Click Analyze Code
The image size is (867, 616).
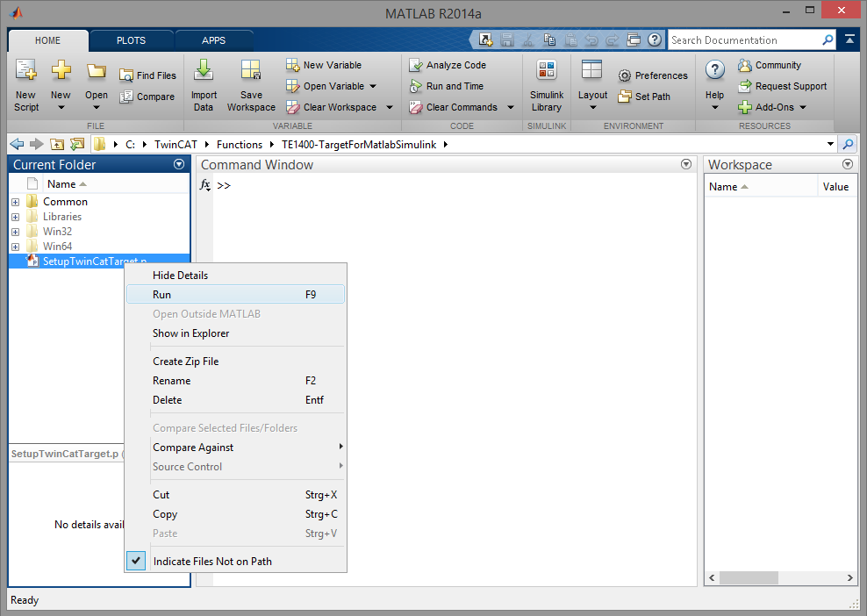[448, 65]
